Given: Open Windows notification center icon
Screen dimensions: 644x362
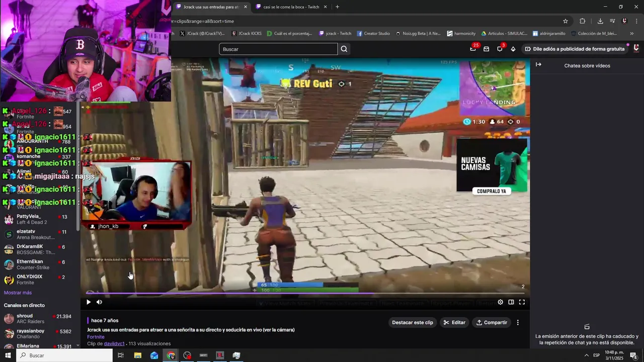Looking at the screenshot, I should [633, 355].
